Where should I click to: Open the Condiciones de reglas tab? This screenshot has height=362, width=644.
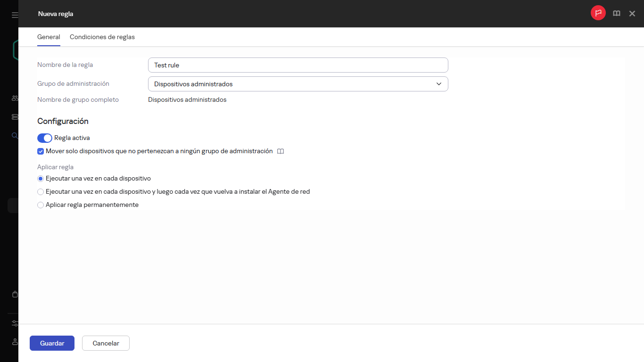pyautogui.click(x=102, y=37)
